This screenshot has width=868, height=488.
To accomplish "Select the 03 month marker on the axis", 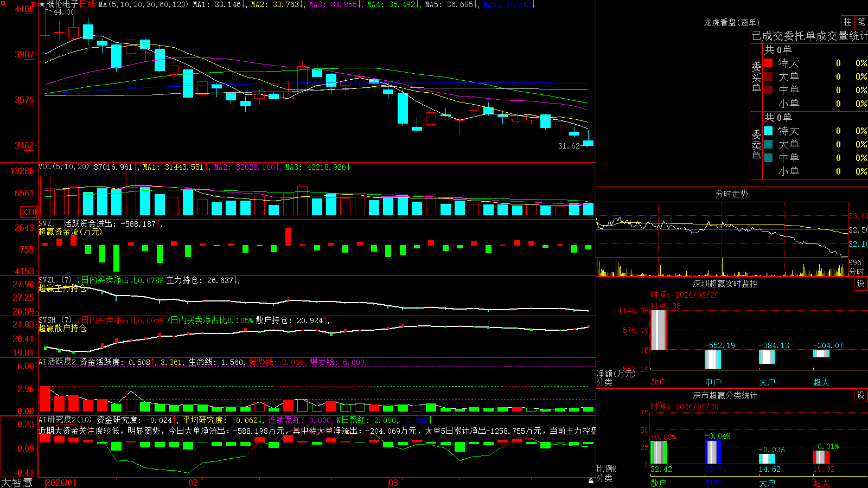I will pyautogui.click(x=393, y=483).
